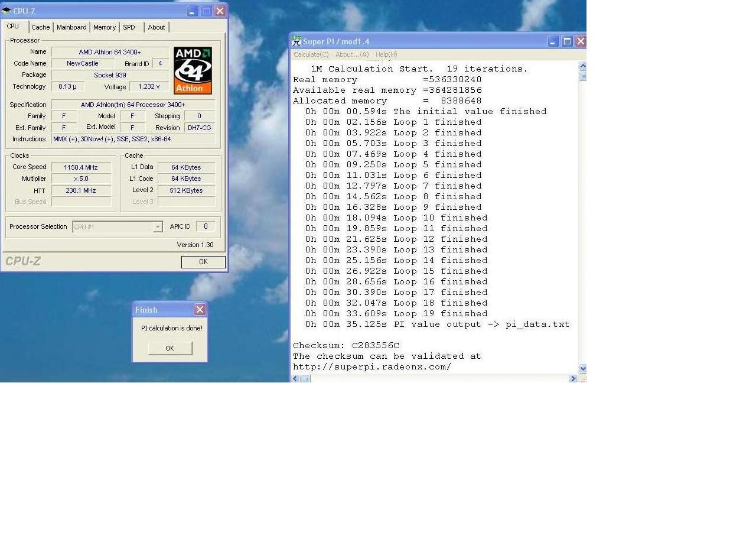Minimize the Super PI window
The image size is (756, 545).
point(553,41)
